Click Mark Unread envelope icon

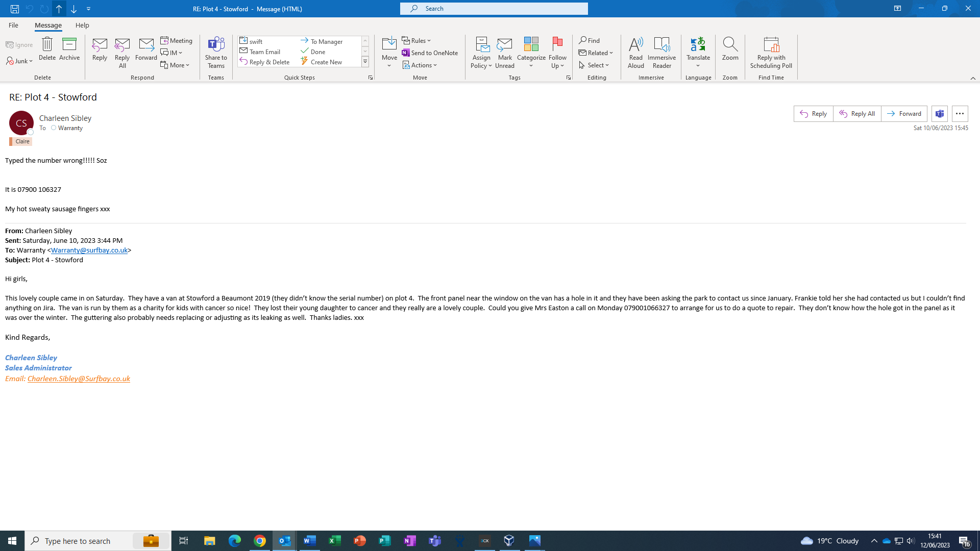[x=504, y=45]
